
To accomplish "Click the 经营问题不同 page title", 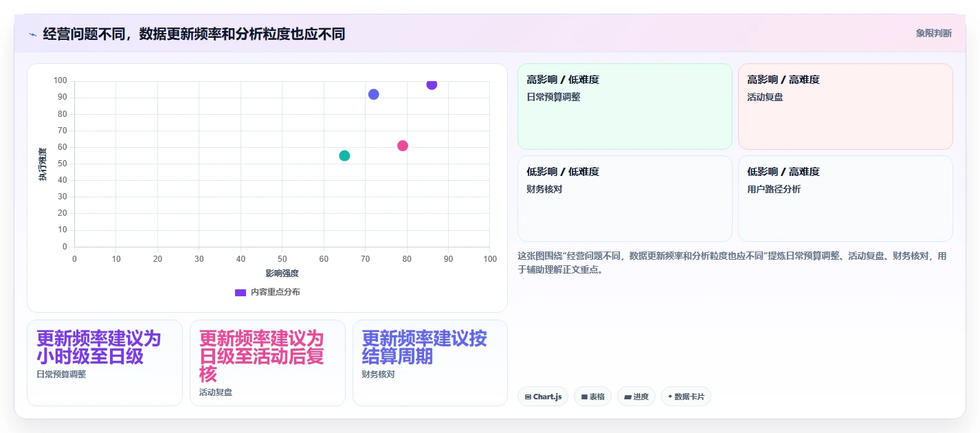I will tap(194, 34).
